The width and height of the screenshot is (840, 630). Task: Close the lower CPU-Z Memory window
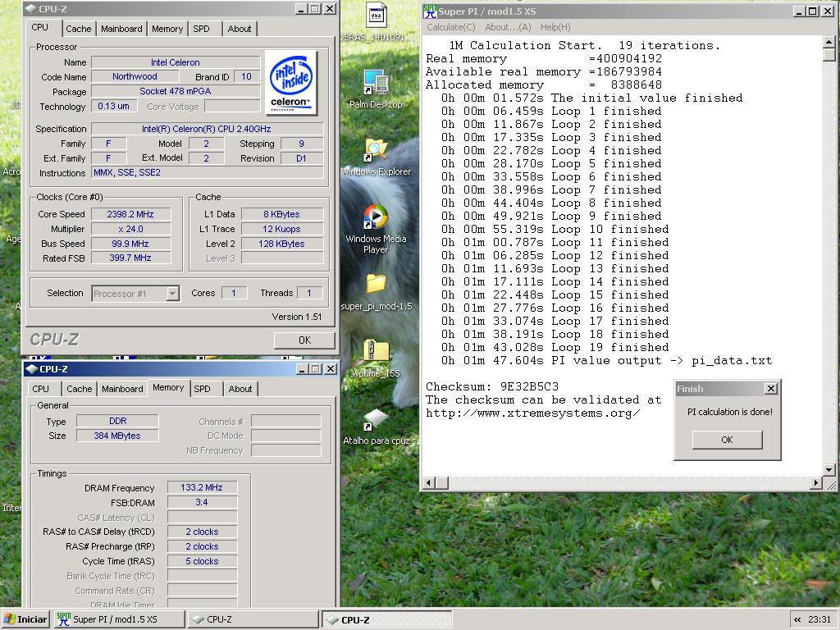coord(331,369)
